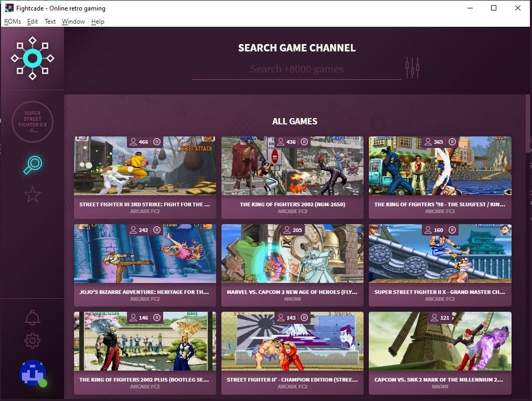532x401 pixels.
Task: Click the Fightcade logo in sidebar
Action: pyautogui.click(x=32, y=58)
